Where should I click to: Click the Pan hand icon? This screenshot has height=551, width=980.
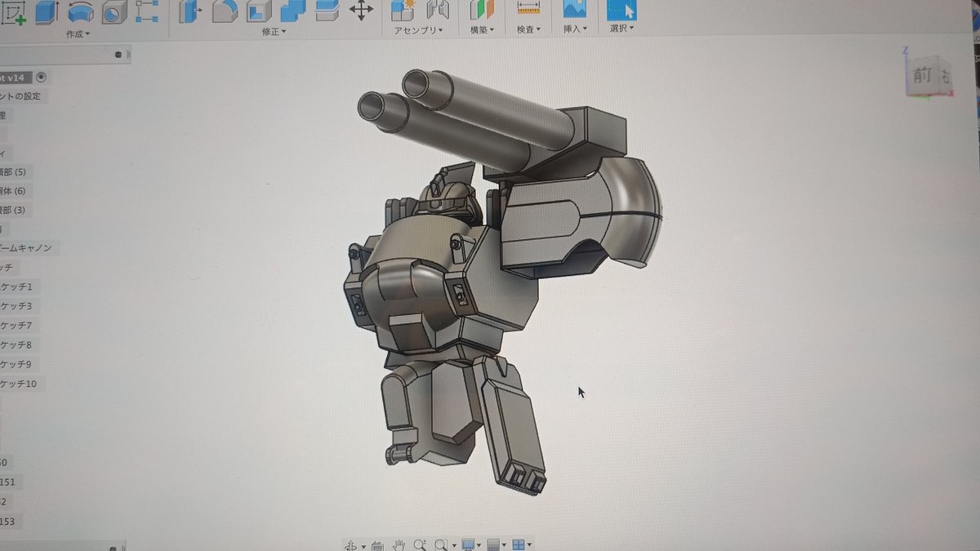[x=399, y=545]
